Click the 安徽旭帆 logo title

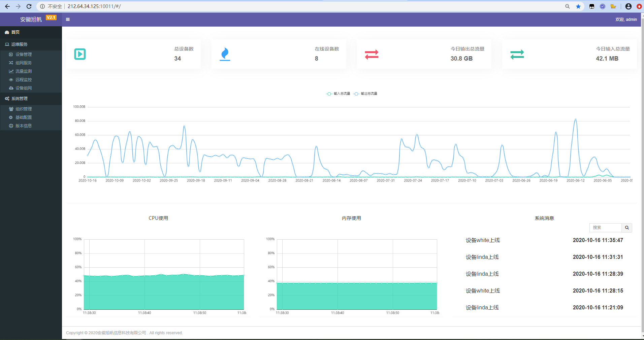click(x=31, y=20)
